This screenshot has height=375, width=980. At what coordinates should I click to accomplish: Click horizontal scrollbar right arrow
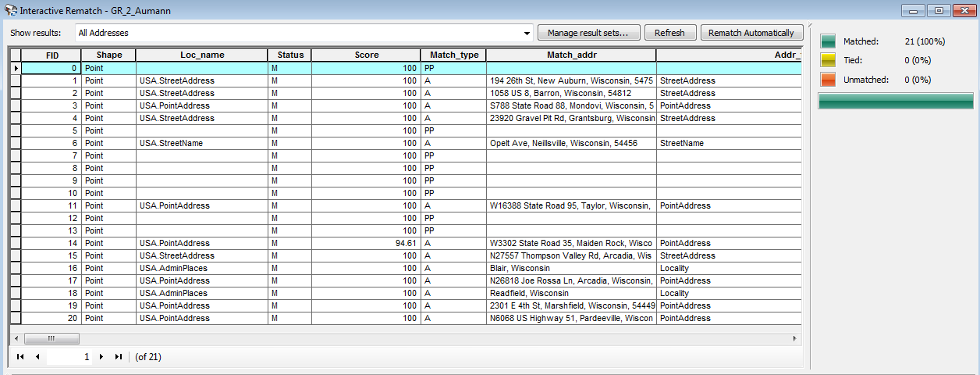click(x=795, y=338)
